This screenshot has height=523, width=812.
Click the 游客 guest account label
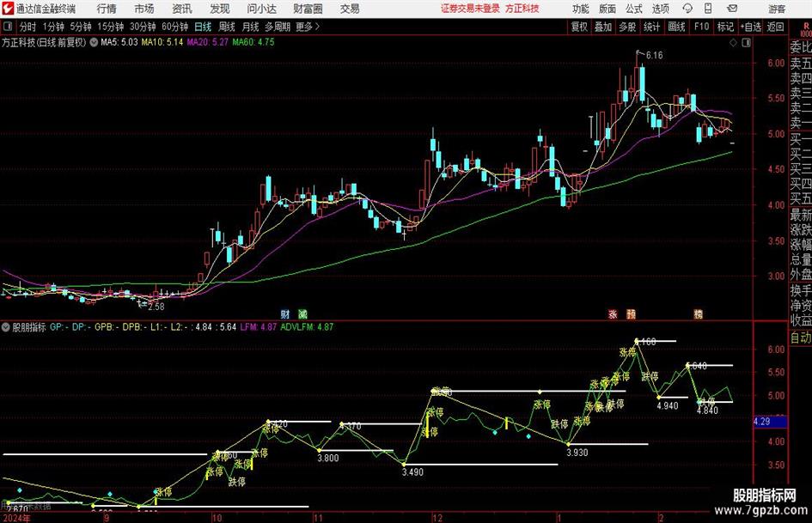[777, 9]
